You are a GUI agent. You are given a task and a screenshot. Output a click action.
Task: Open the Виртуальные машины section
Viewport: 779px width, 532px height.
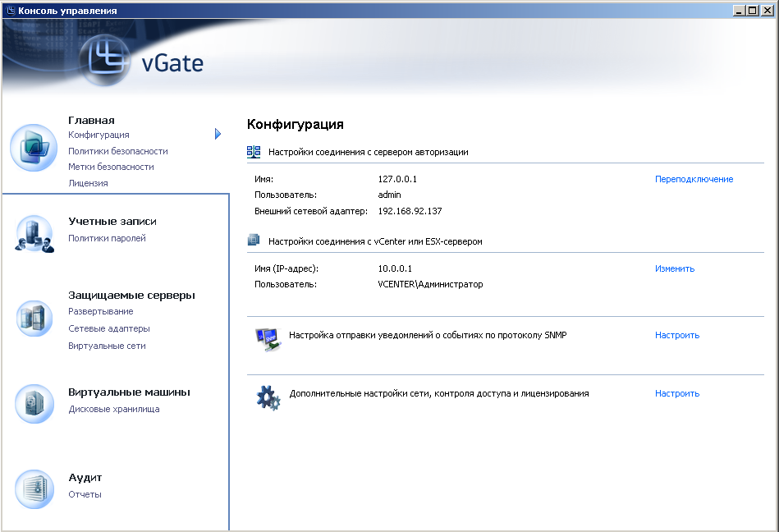pyautogui.click(x=129, y=392)
